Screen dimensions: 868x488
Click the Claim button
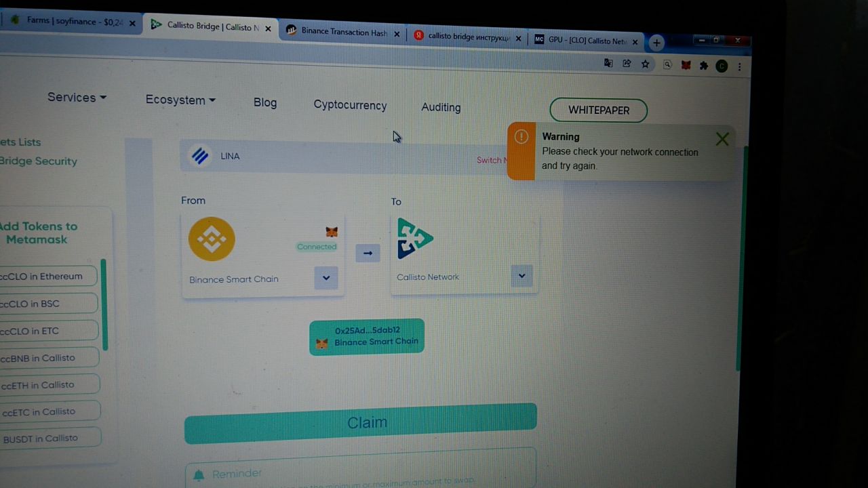coord(361,423)
